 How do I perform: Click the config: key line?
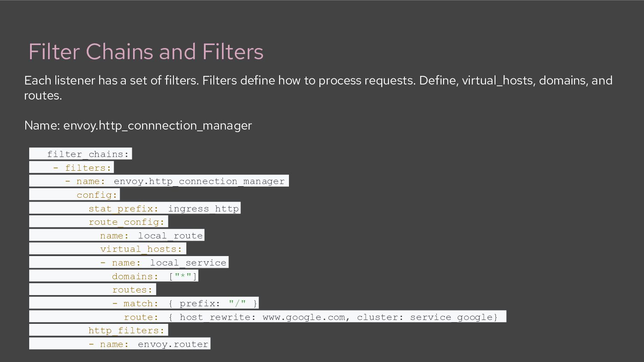(x=74, y=195)
